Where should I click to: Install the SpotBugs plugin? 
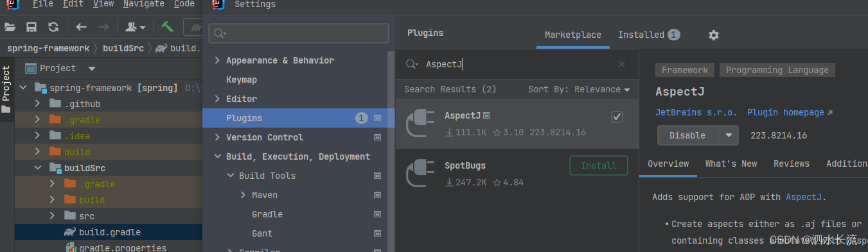599,165
